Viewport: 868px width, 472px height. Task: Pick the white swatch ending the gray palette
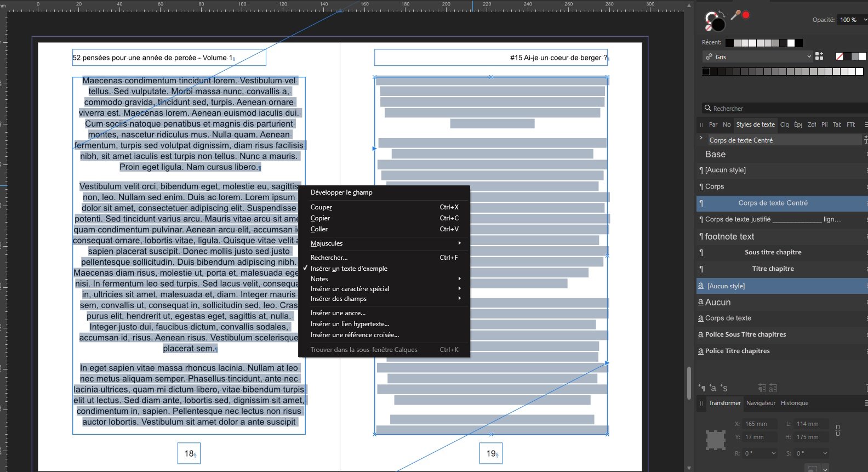tap(859, 72)
